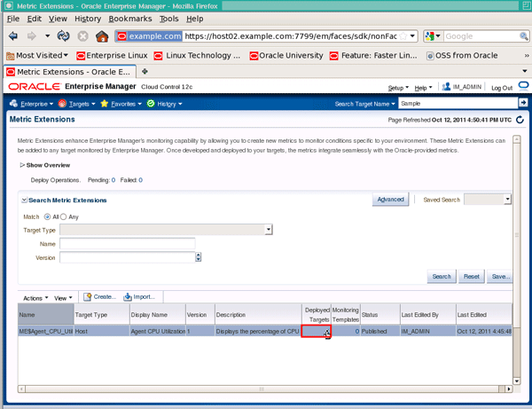Click the Log Out link
The height and width of the screenshot is (409, 532).
click(502, 88)
